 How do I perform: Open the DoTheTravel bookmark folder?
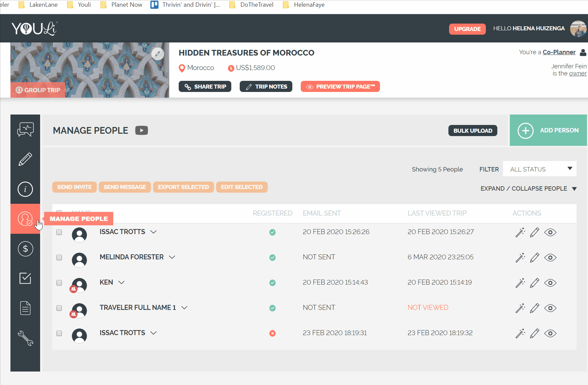click(x=251, y=5)
